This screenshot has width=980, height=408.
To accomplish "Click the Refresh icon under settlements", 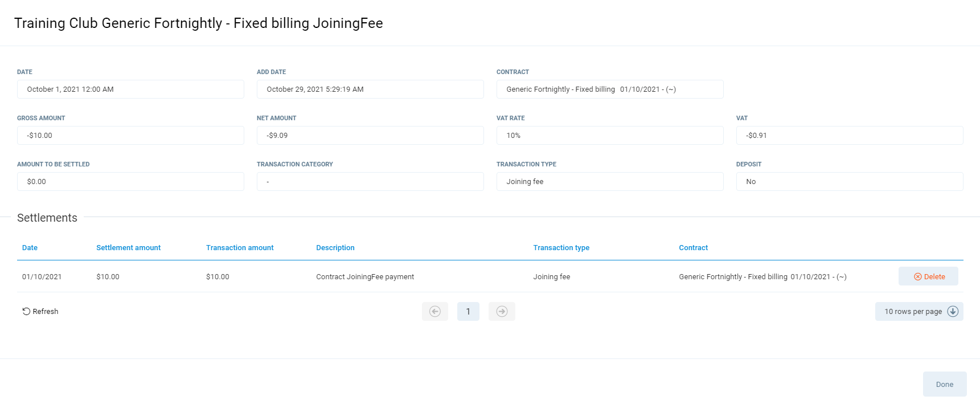I will (26, 311).
